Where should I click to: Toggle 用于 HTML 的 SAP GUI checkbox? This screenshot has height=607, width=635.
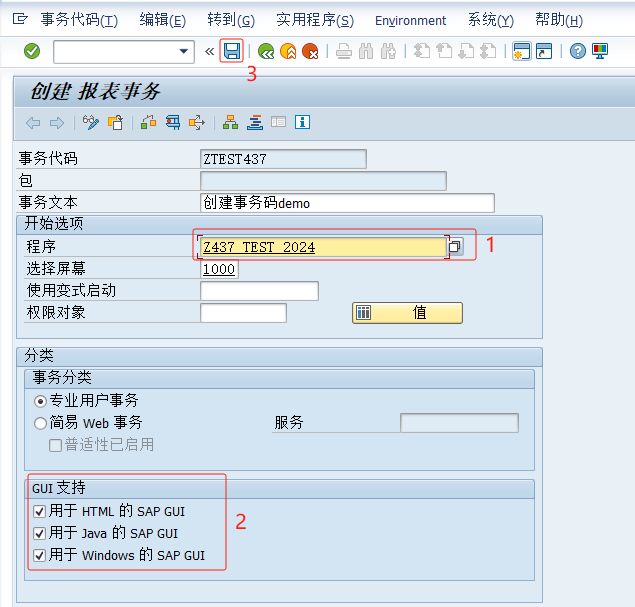[x=39, y=511]
